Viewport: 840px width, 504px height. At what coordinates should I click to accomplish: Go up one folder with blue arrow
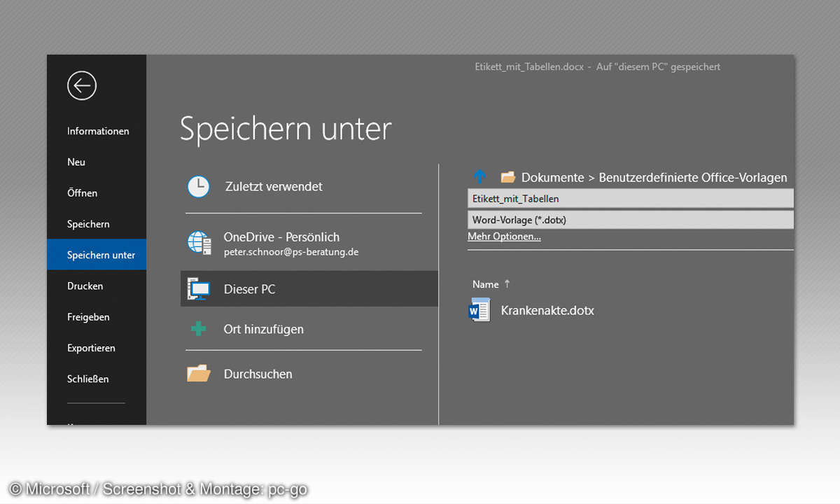coord(479,177)
